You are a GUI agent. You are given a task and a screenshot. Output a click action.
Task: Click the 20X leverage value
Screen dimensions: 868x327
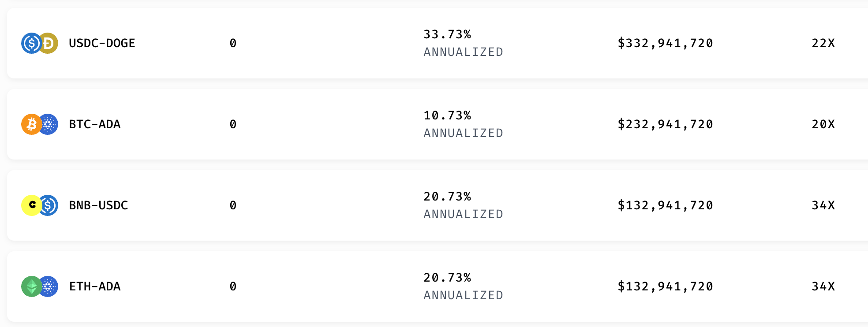point(823,124)
